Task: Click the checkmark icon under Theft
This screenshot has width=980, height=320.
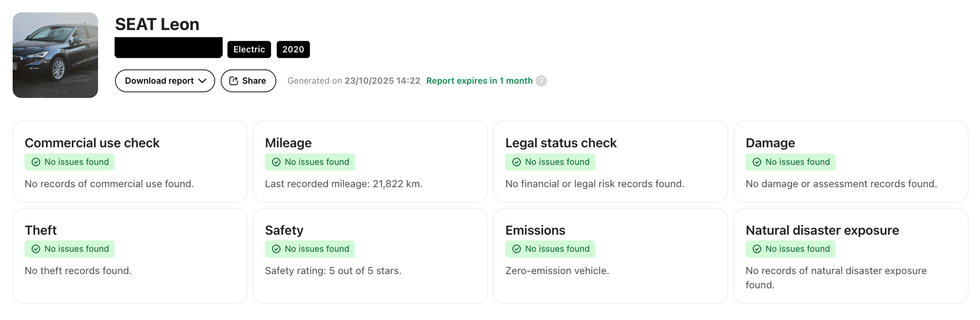Action: point(36,249)
